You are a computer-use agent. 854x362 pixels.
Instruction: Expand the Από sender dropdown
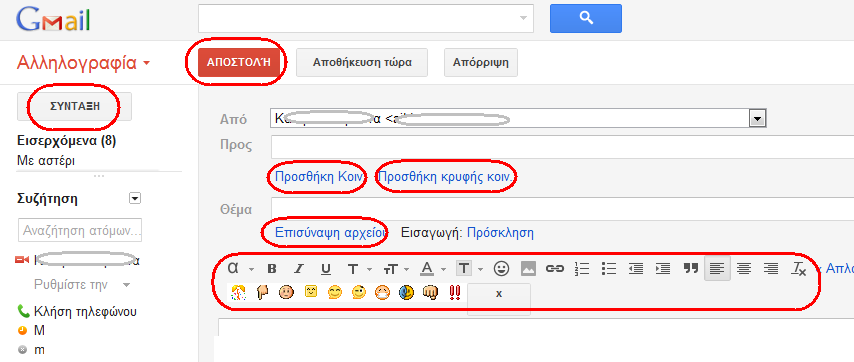pyautogui.click(x=757, y=118)
